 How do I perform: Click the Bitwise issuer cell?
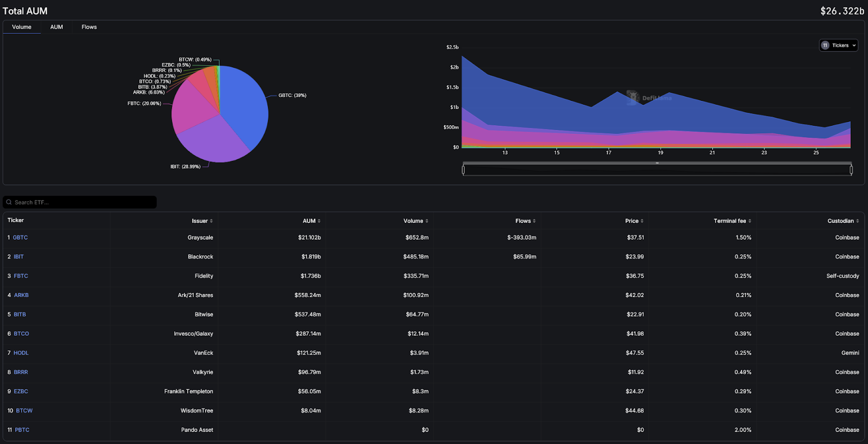tap(204, 314)
